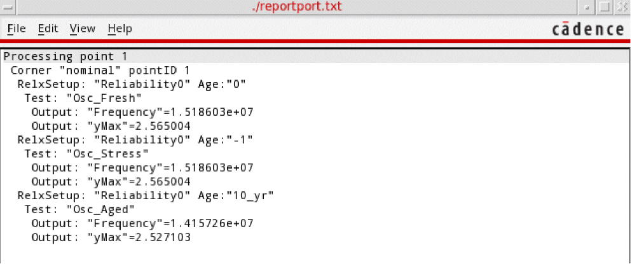Open the Edit menu
Viewport: 644px width, 264px height.
click(48, 29)
